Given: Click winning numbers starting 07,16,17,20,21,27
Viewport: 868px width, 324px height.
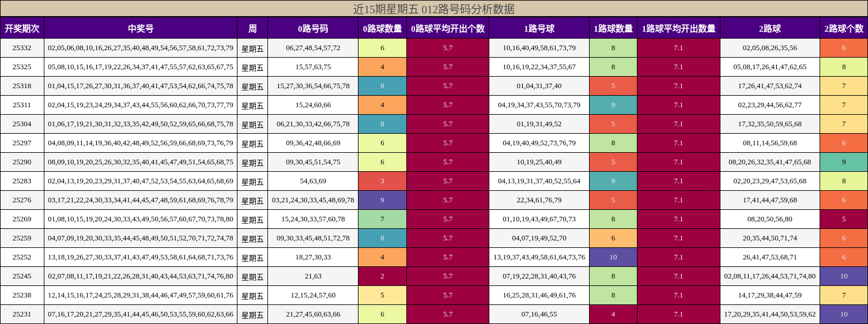Looking at the screenshot, I should (x=141, y=314).
